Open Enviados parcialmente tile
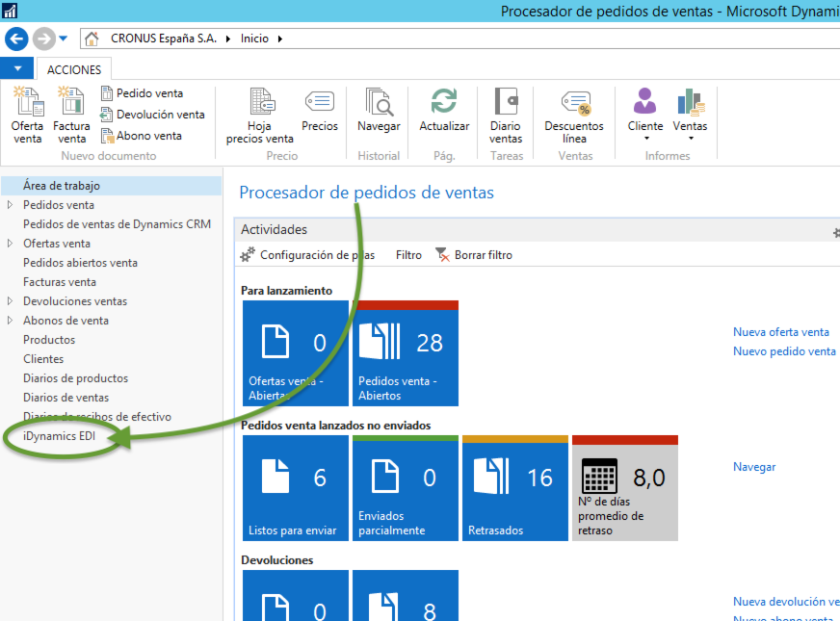Image resolution: width=840 pixels, height=621 pixels. [x=406, y=488]
